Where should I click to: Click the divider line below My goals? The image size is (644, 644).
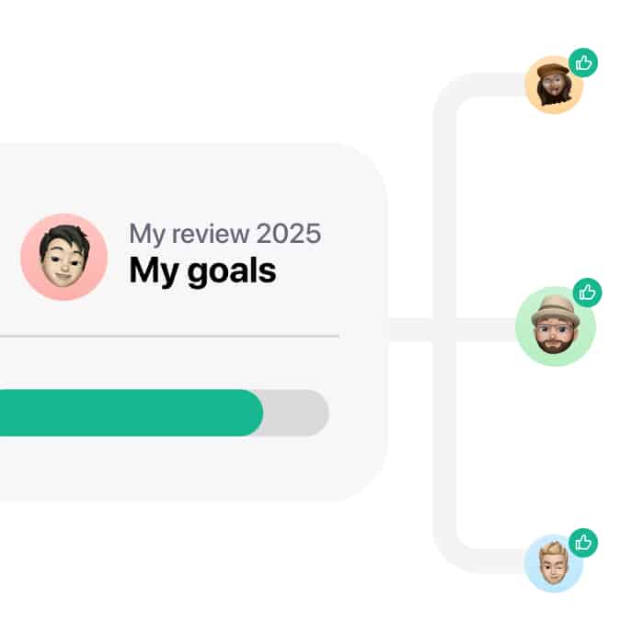(x=169, y=336)
